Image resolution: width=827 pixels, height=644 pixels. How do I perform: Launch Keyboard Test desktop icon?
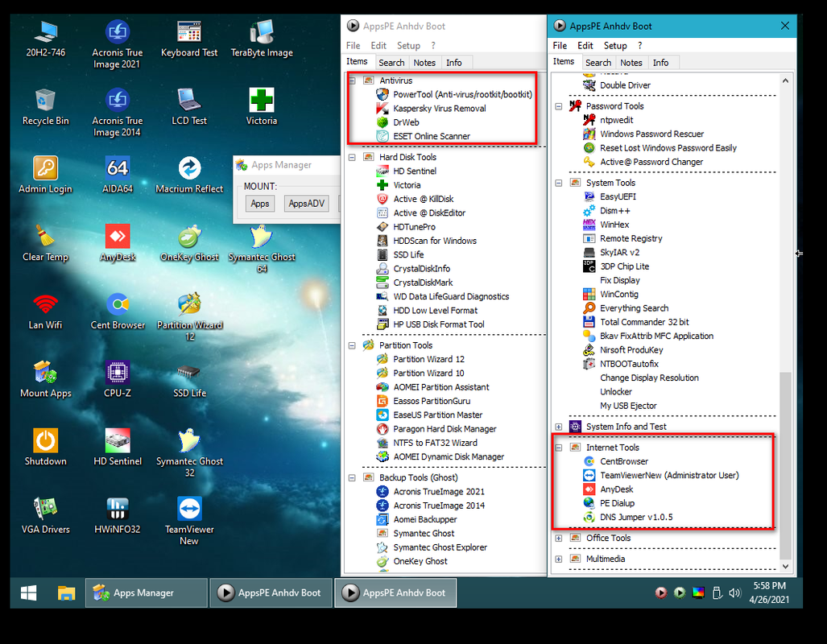click(188, 39)
